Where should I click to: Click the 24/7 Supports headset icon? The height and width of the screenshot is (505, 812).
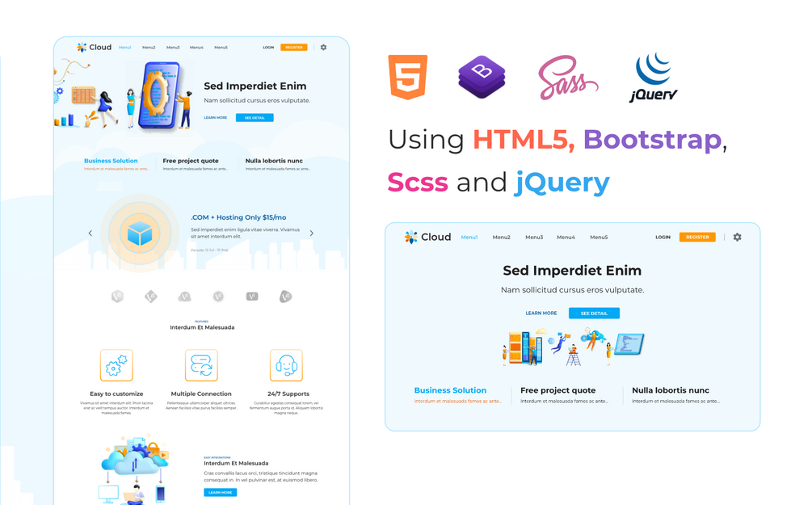286,365
